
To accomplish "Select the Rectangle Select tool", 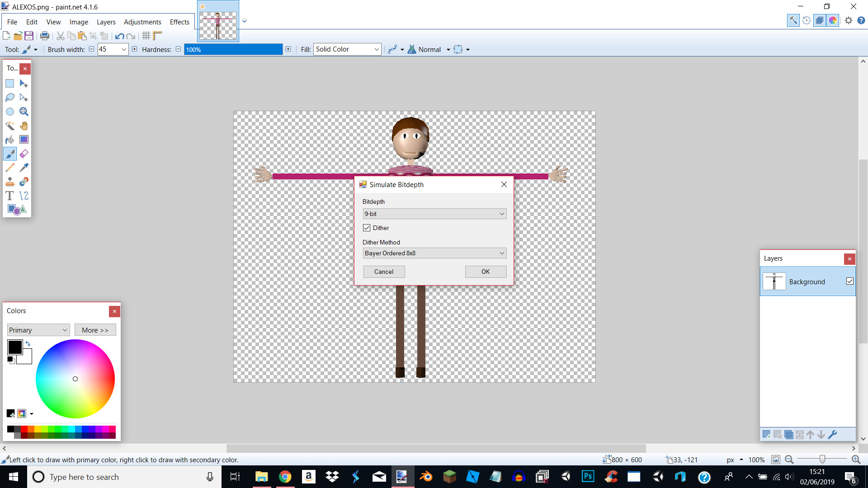I will 10,84.
